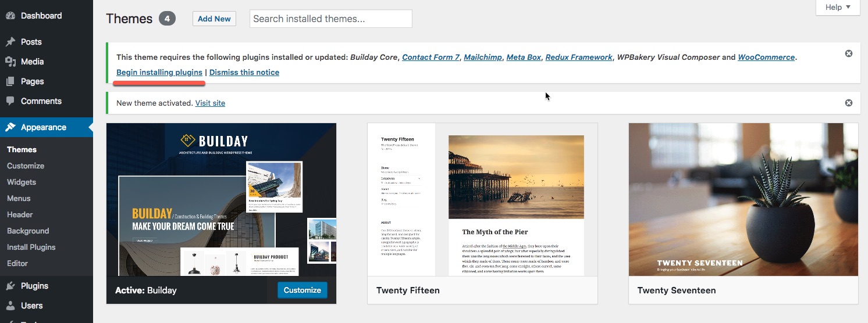
Task: Open Pages menu item
Action: click(47, 81)
